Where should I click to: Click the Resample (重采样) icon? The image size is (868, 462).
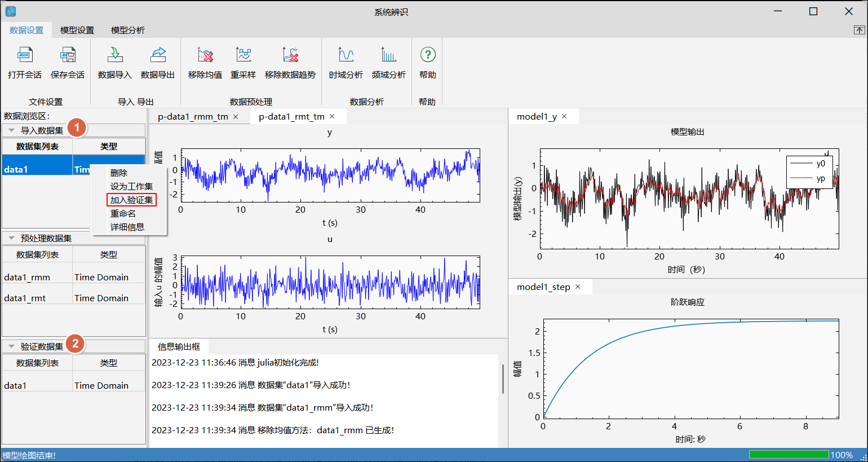click(x=243, y=55)
